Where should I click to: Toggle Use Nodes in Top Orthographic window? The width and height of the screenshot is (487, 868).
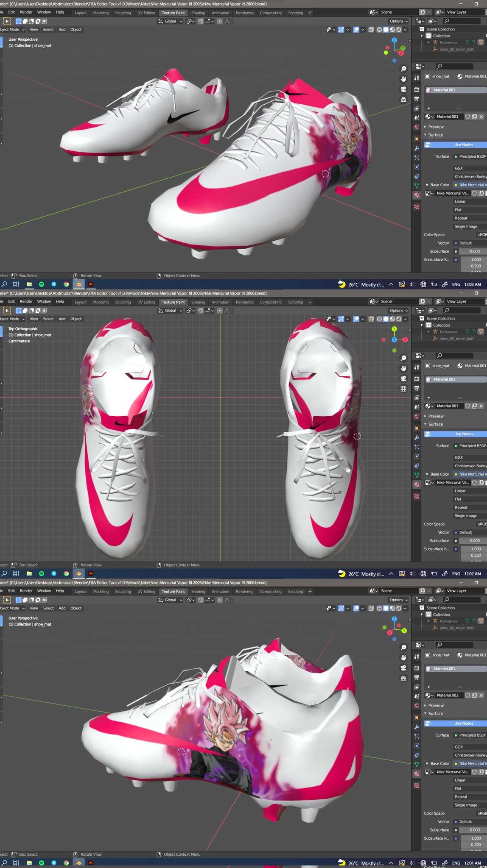tap(456, 434)
